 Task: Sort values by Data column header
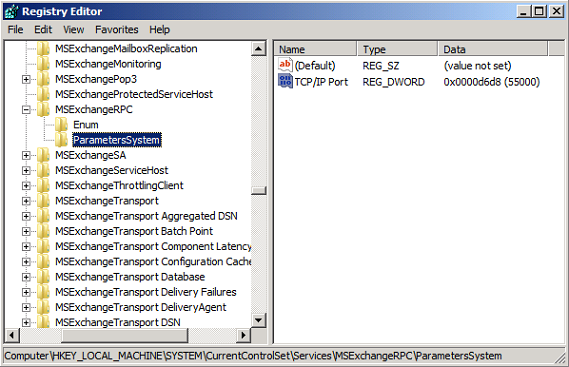point(493,49)
